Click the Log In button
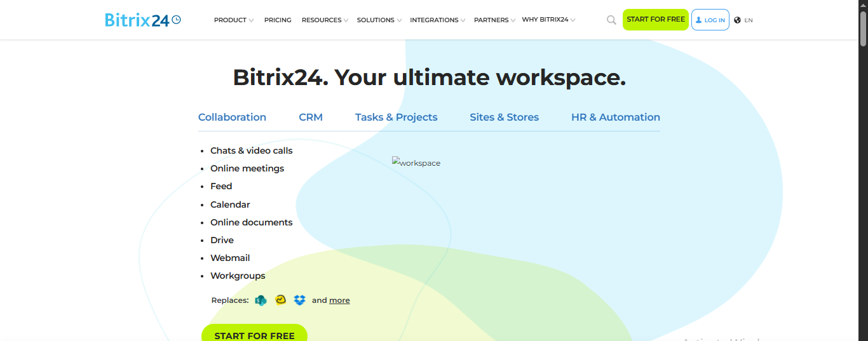Image resolution: width=868 pixels, height=341 pixels. [710, 20]
